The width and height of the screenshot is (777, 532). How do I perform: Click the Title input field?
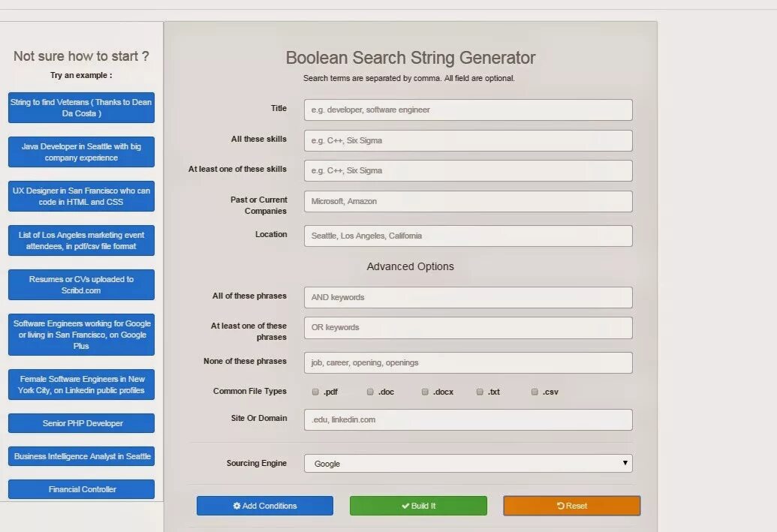point(468,110)
